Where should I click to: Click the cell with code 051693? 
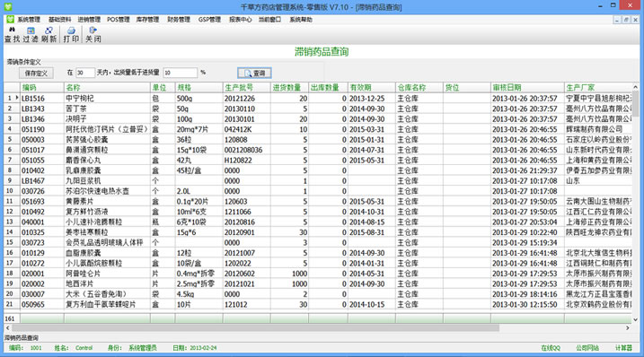coord(42,202)
